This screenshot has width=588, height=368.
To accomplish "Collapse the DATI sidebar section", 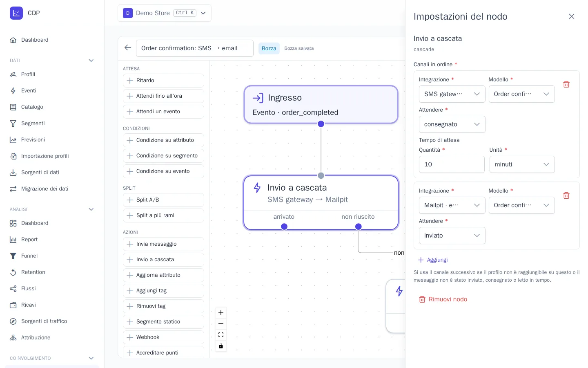I will click(91, 61).
